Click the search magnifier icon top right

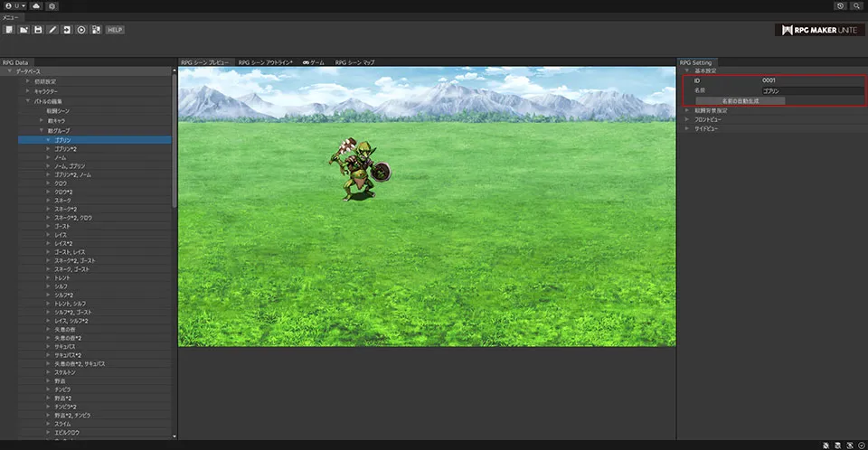(855, 5)
